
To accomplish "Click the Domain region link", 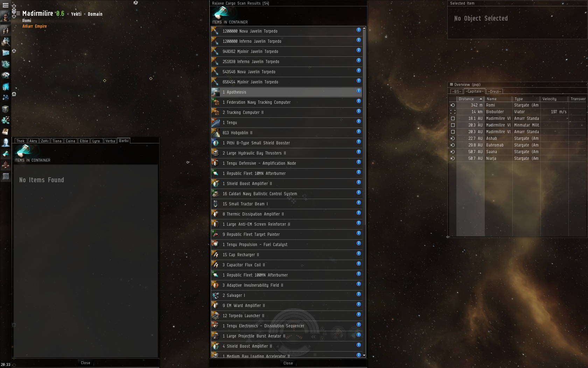I will (95, 14).
